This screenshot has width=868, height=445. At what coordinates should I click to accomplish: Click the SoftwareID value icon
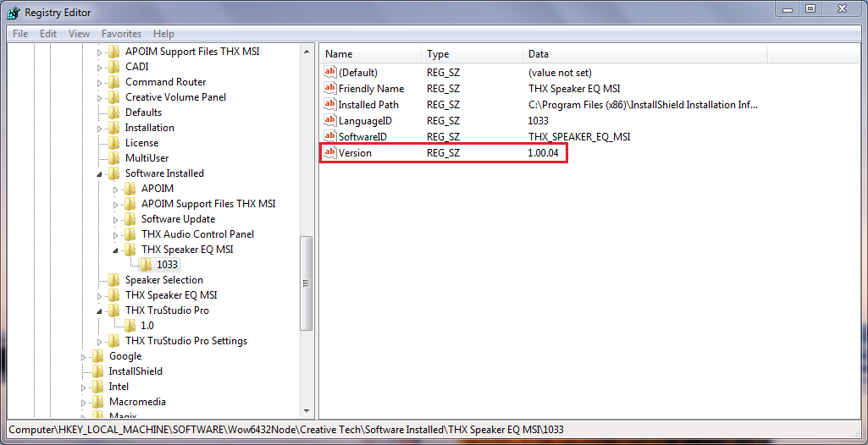click(330, 137)
